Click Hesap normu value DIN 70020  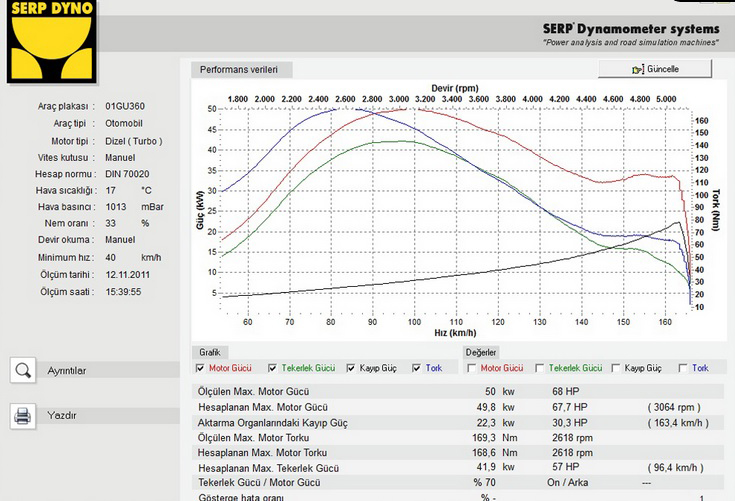click(127, 174)
